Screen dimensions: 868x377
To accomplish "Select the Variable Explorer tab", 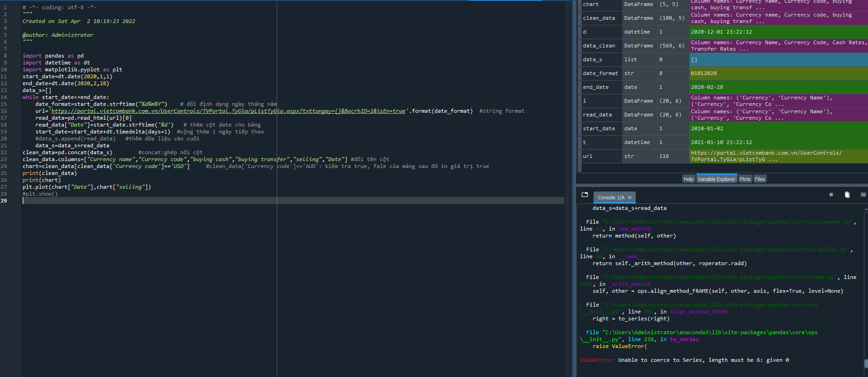I will [716, 179].
